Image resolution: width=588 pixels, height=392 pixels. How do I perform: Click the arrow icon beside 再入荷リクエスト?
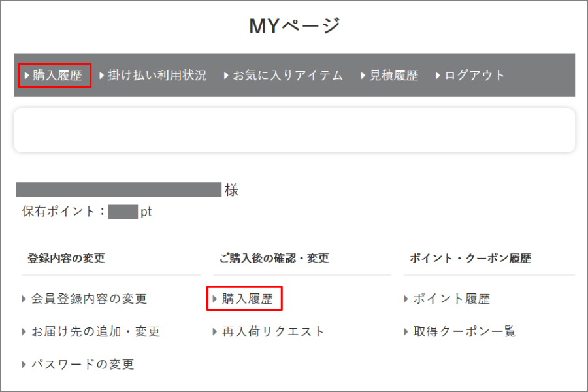tap(215, 332)
